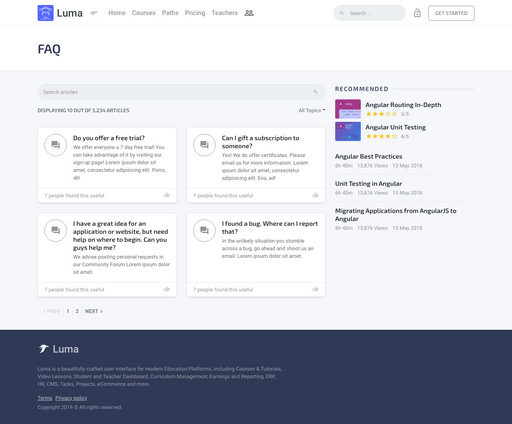
Task: Click chat icon on bug report card
Action: point(204,230)
